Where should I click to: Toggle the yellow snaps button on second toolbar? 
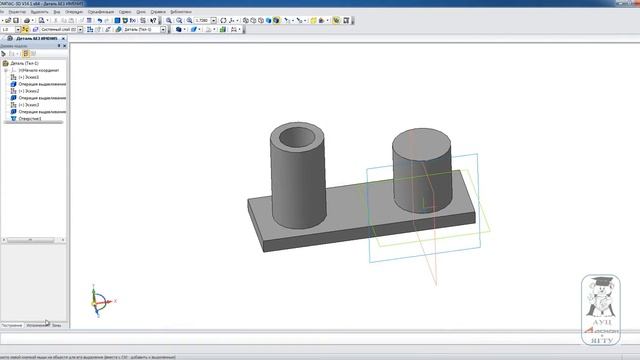click(x=24, y=29)
